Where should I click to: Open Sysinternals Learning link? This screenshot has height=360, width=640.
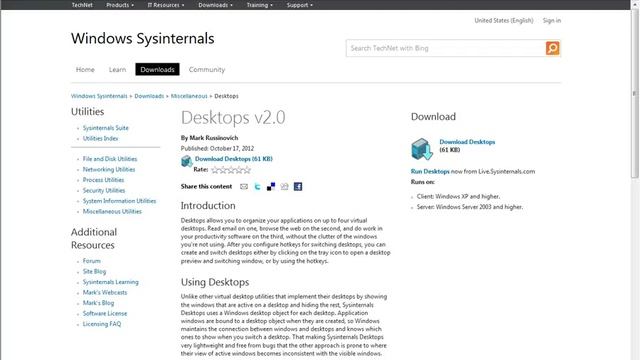(111, 282)
